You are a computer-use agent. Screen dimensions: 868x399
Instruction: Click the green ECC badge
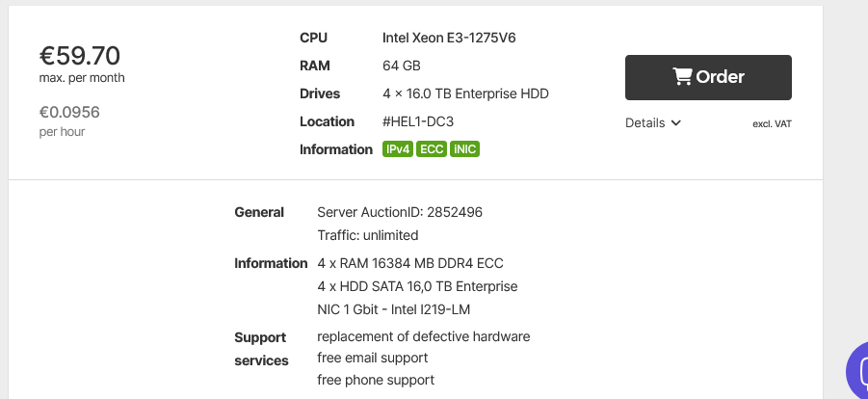[x=432, y=149]
